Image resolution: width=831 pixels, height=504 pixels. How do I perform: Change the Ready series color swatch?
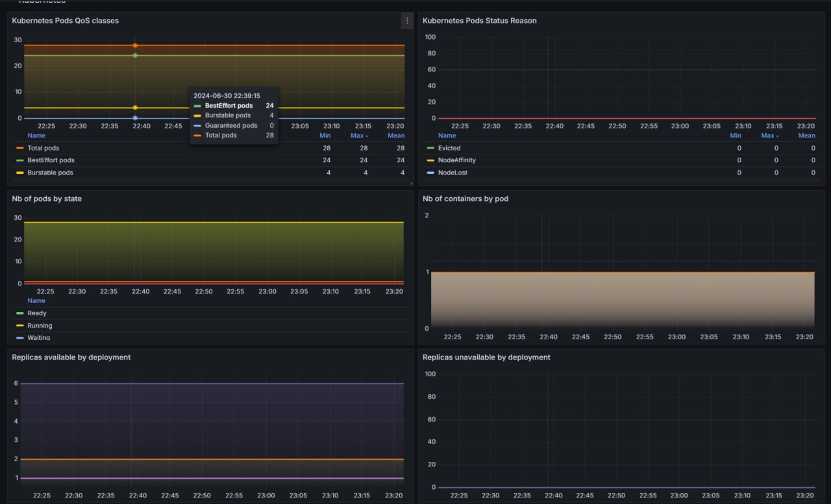coord(19,313)
